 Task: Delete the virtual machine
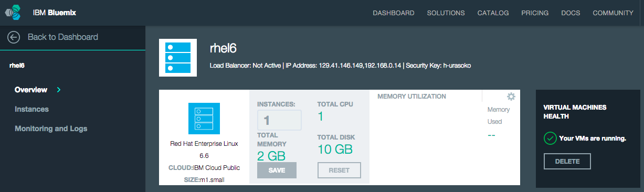[567, 162]
